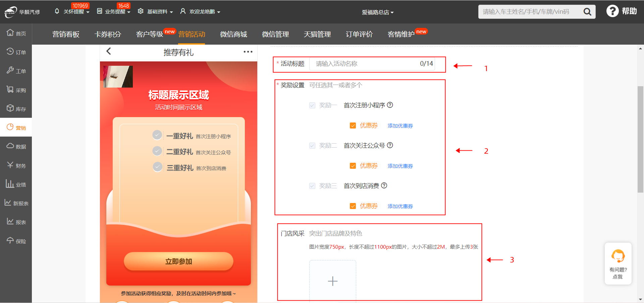Uncheck 优惠券 under 首次到店消费

(353, 206)
